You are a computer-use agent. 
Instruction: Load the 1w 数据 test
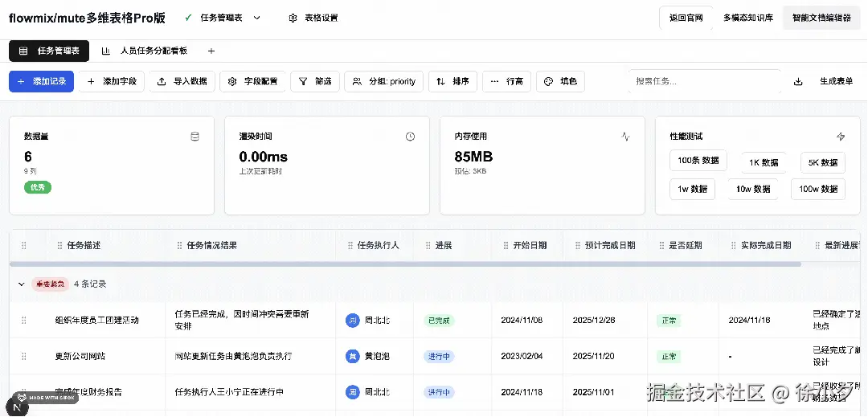692,189
